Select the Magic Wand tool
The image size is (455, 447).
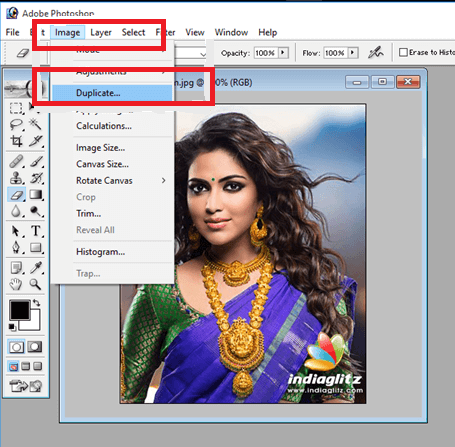pos(35,125)
